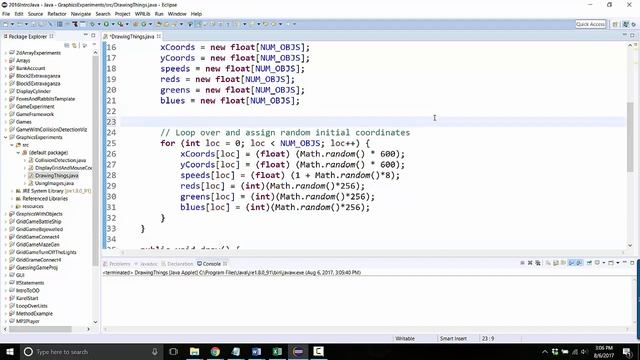
Task: Open Excel from the taskbar
Action: [x=277, y=351]
